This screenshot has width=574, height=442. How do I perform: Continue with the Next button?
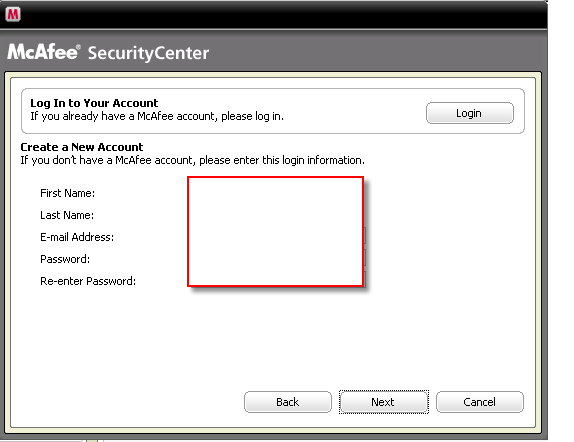[383, 402]
